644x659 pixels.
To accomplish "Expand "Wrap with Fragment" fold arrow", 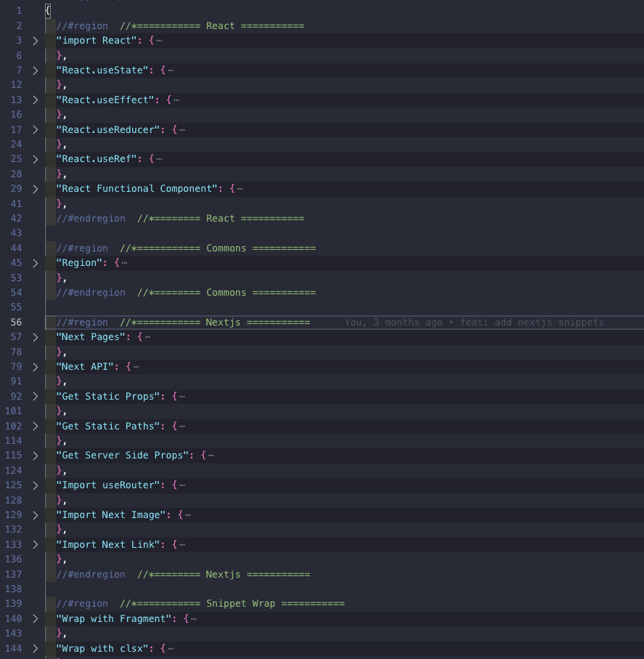I will click(36, 618).
